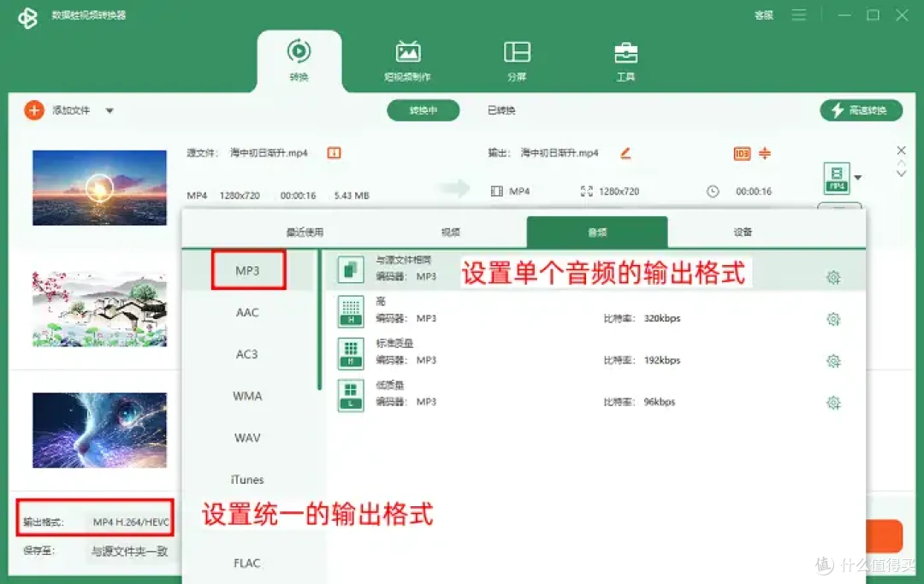Screen dimensions: 924x584
Task: Select AC3 in the format list
Action: coord(247,354)
